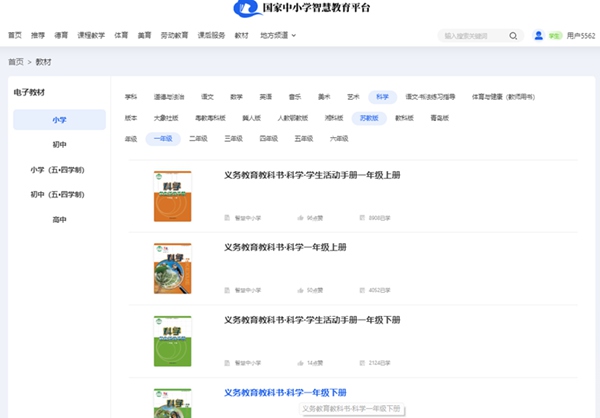600x418 pixels.
Task: Select 小学(五·四学制) in the sidebar
Action: 59,170
